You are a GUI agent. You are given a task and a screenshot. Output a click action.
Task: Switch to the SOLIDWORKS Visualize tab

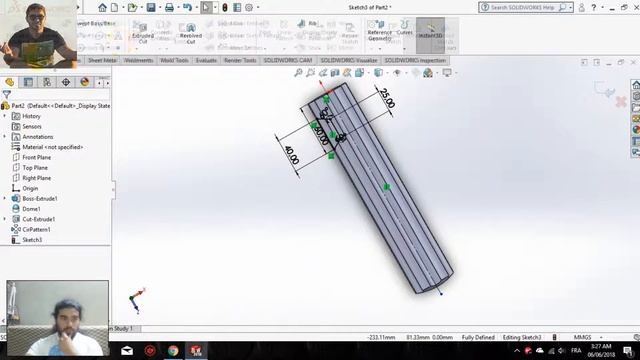pos(349,60)
